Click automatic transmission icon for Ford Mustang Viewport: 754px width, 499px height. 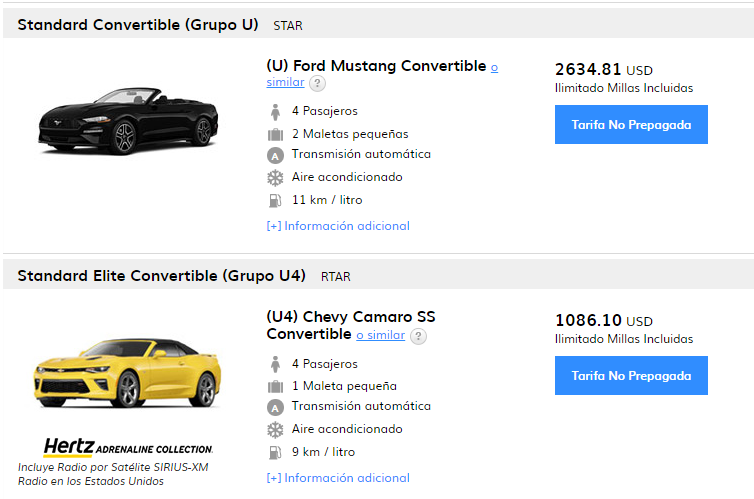coord(275,155)
